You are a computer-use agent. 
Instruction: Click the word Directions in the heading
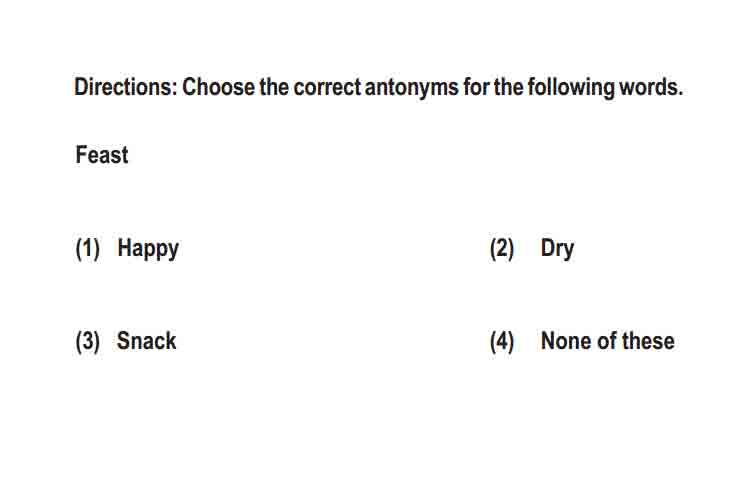click(x=125, y=87)
